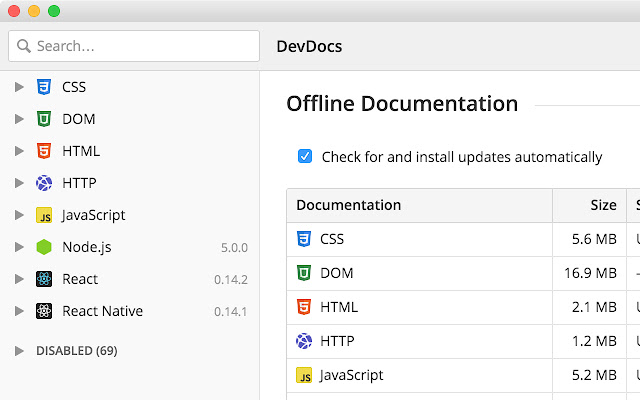Click the DISABLED (69) label
The height and width of the screenshot is (400, 640).
point(77,351)
